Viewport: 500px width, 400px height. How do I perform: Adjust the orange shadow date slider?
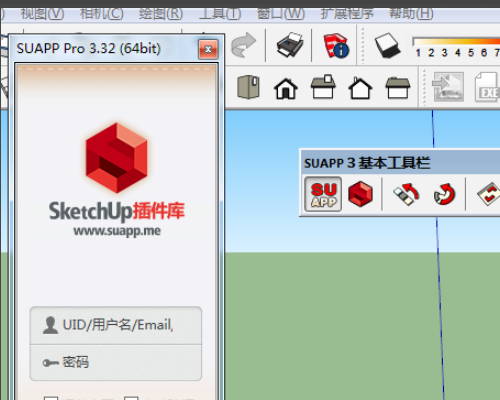point(456,41)
